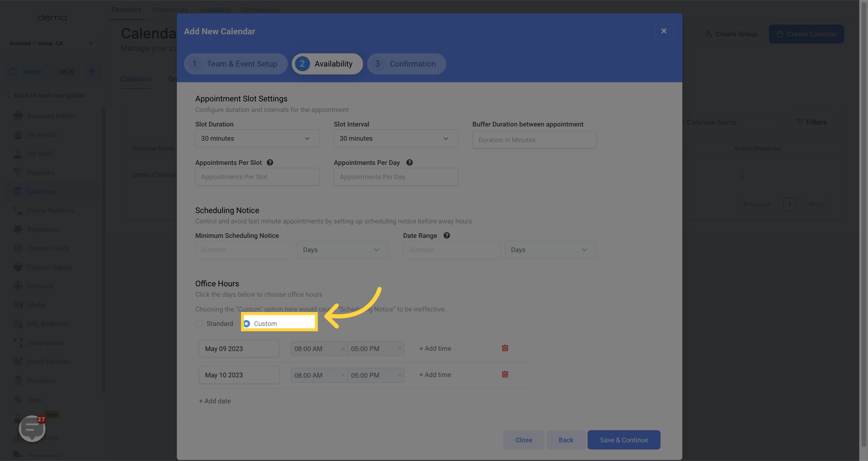
Task: Clear the 05:00 PM time on May 09
Action: tap(400, 349)
